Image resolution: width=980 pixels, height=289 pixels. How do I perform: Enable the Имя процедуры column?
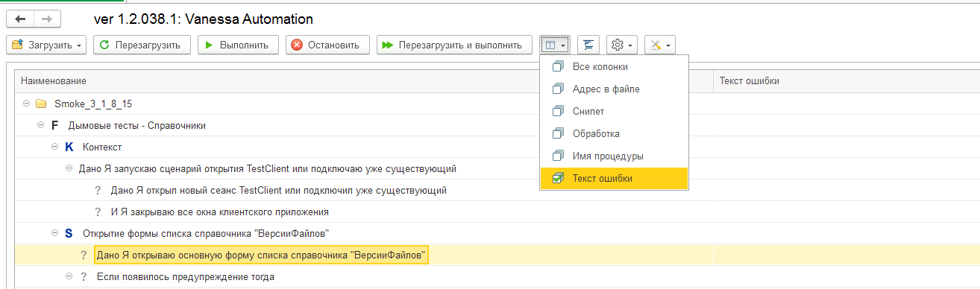click(614, 156)
